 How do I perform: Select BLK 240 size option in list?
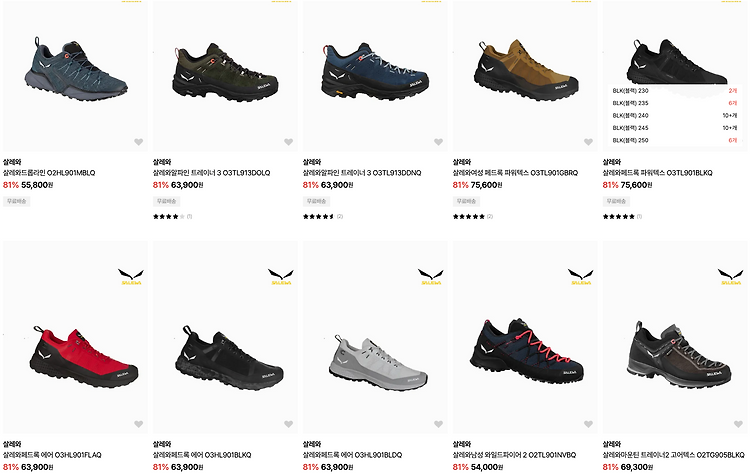675,115
